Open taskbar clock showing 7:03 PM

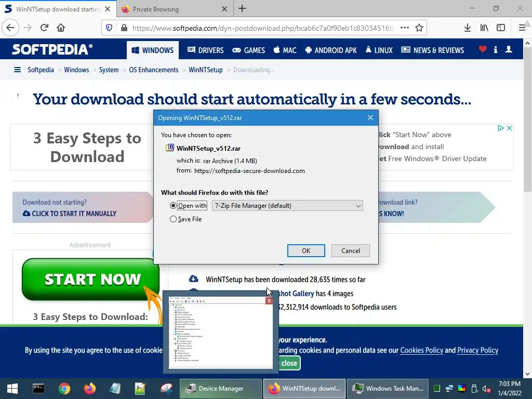click(509, 389)
